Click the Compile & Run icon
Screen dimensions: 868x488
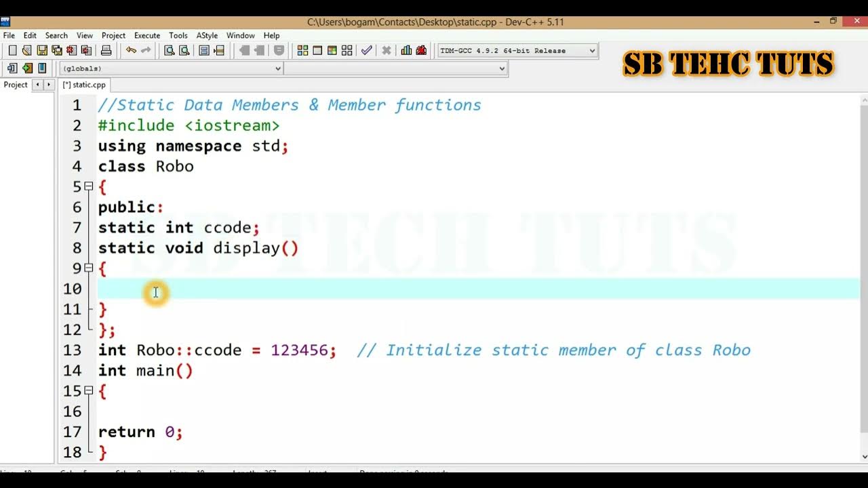(332, 50)
